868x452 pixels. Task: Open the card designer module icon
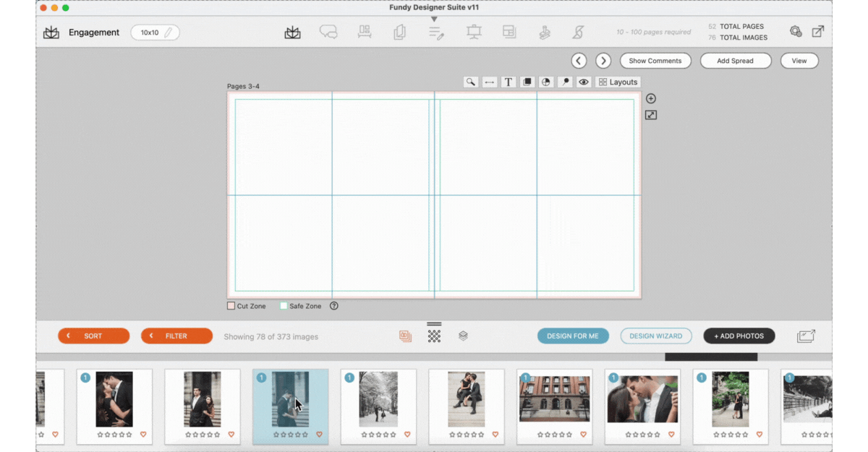tap(399, 33)
